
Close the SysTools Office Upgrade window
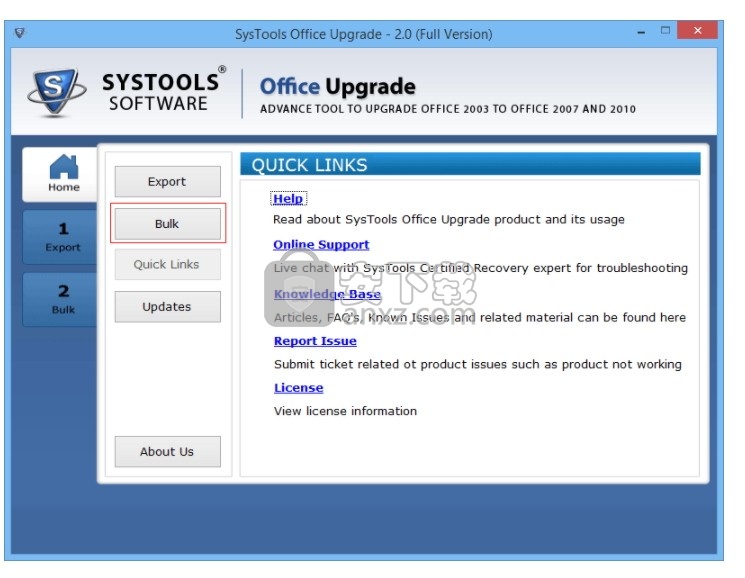697,30
